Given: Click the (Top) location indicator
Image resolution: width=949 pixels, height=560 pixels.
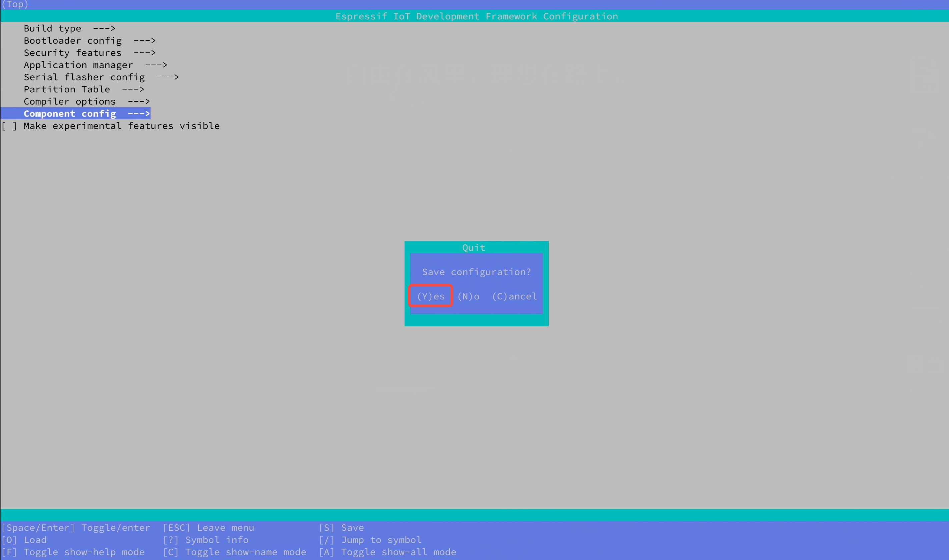Looking at the screenshot, I should [15, 5].
